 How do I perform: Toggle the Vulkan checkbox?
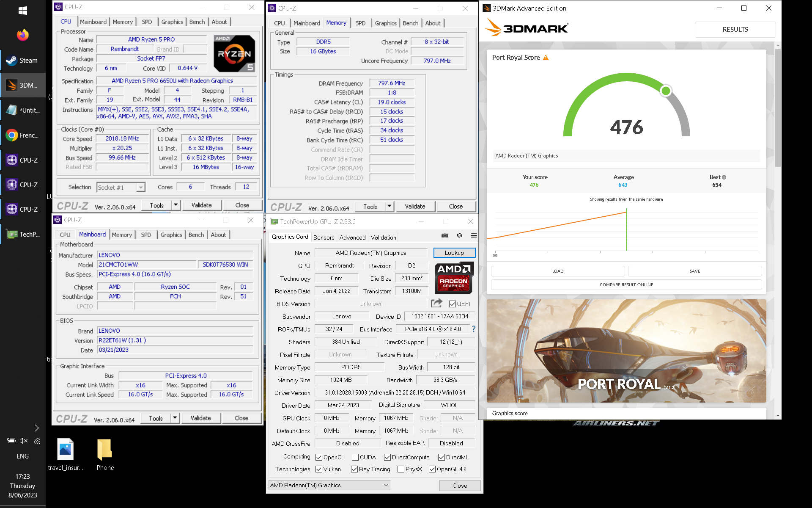coord(319,469)
